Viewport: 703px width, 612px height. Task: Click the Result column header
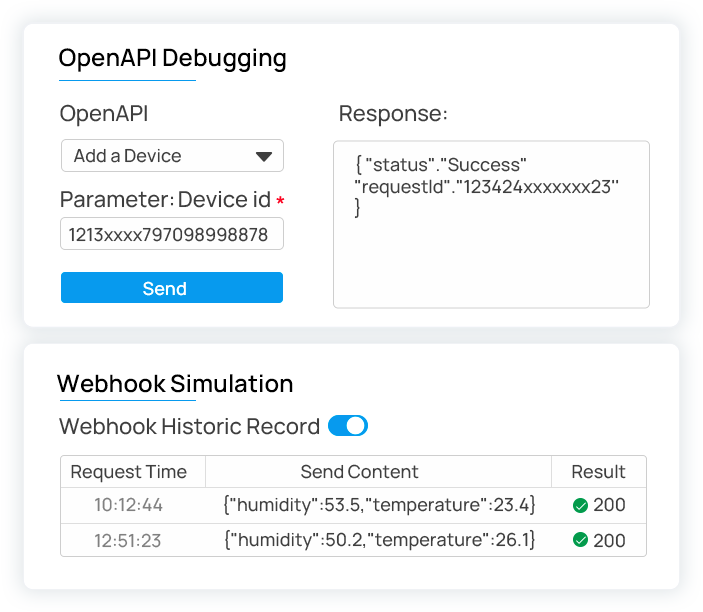click(x=598, y=472)
